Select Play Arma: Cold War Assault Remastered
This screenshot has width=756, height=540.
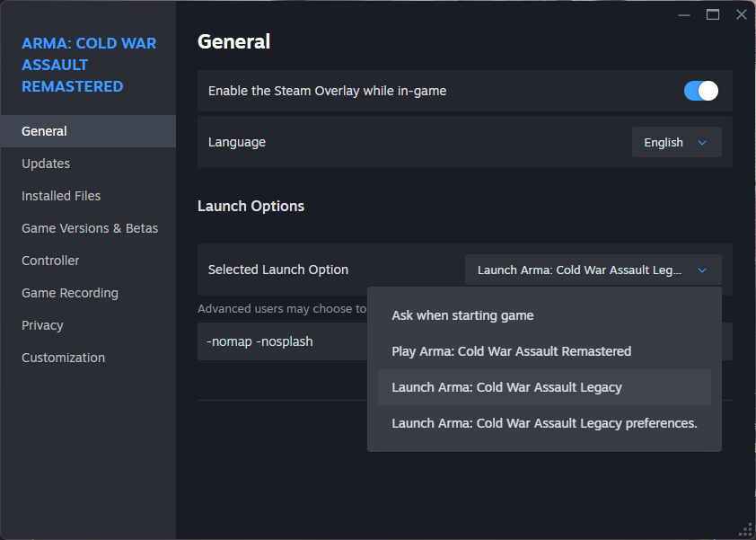(544, 351)
